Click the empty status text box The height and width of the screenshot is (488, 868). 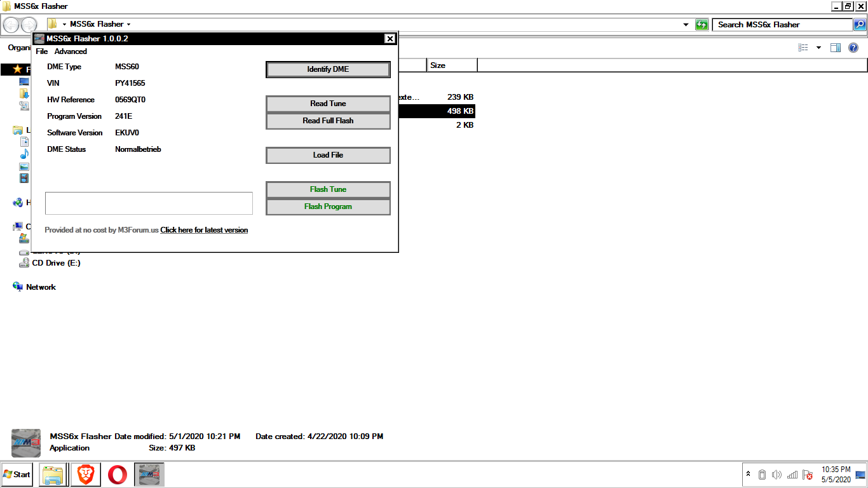[x=149, y=203]
